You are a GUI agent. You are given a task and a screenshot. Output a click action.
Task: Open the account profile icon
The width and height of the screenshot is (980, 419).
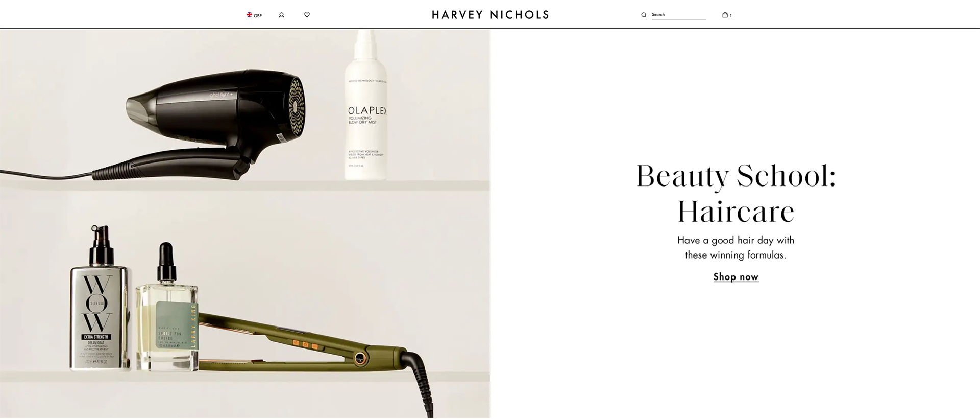click(x=281, y=15)
